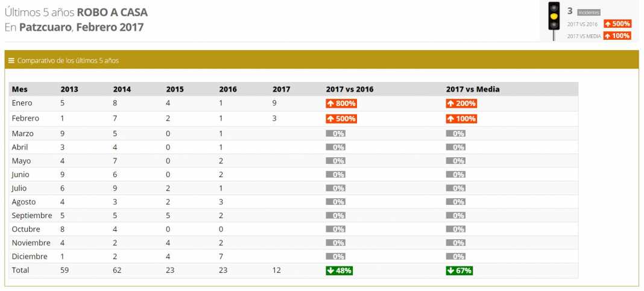This screenshot has width=644, height=291.
Task: Click the 200% badge in Enero row
Action: pos(461,104)
